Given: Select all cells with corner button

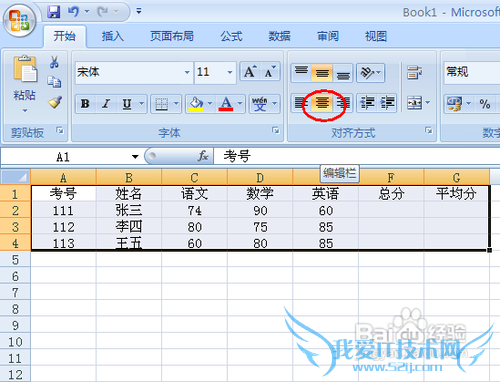Looking at the screenshot, I should click(x=15, y=177).
